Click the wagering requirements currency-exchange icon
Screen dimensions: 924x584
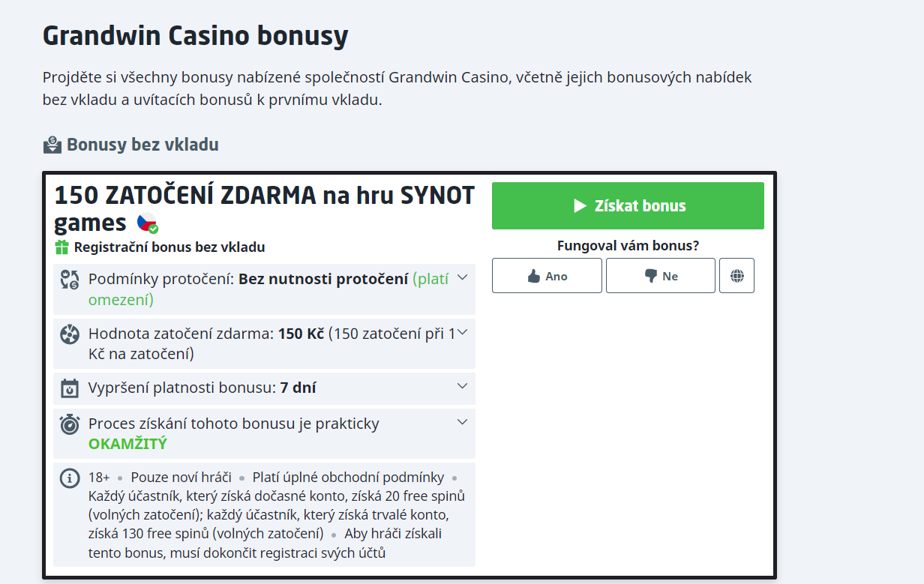coord(70,280)
